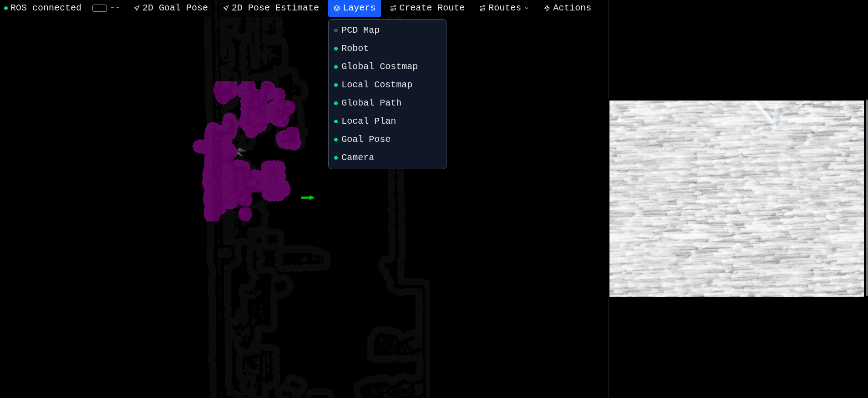868x398 pixels.
Task: Close the Layers dropdown menu
Action: (x=354, y=8)
